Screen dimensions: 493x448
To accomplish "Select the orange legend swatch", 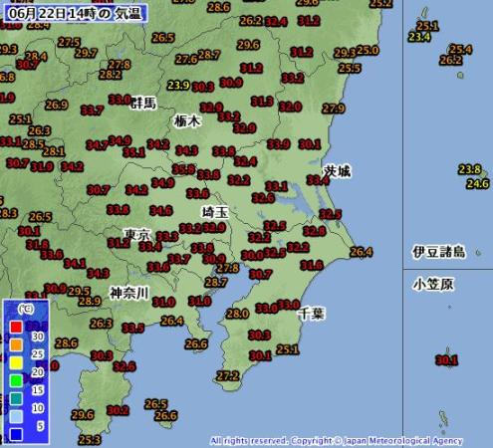I will point(16,344).
